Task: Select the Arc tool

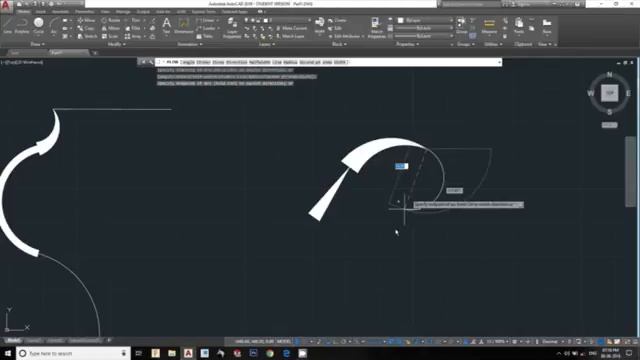Action: pyautogui.click(x=53, y=25)
